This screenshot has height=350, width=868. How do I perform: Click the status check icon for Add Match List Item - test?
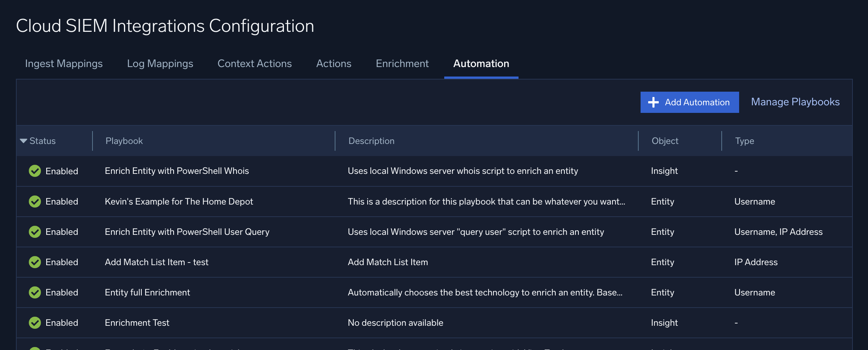coord(34,262)
